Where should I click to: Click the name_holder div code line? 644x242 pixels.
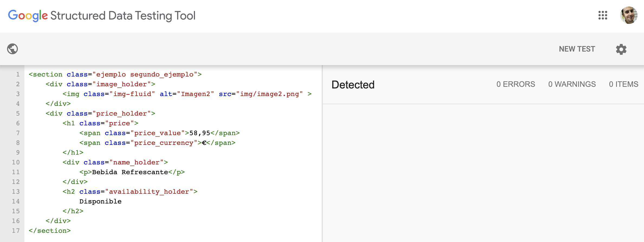(x=115, y=162)
